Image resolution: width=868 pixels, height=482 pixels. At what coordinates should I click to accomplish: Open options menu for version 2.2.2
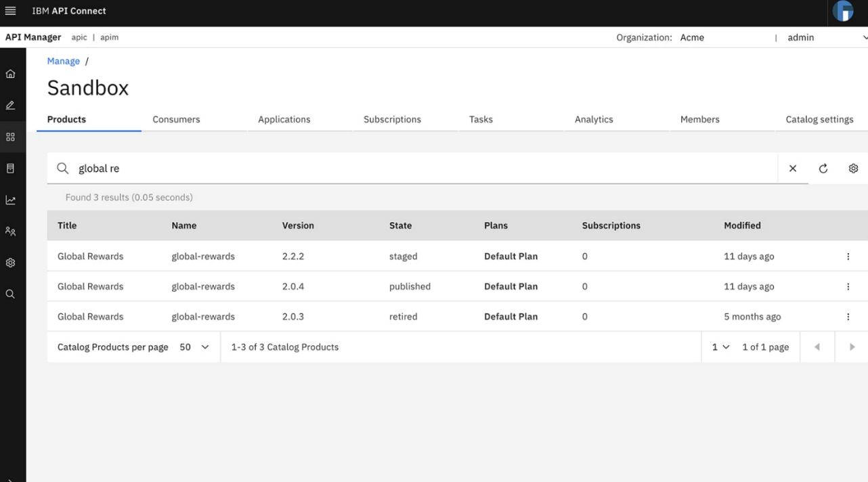pos(848,257)
